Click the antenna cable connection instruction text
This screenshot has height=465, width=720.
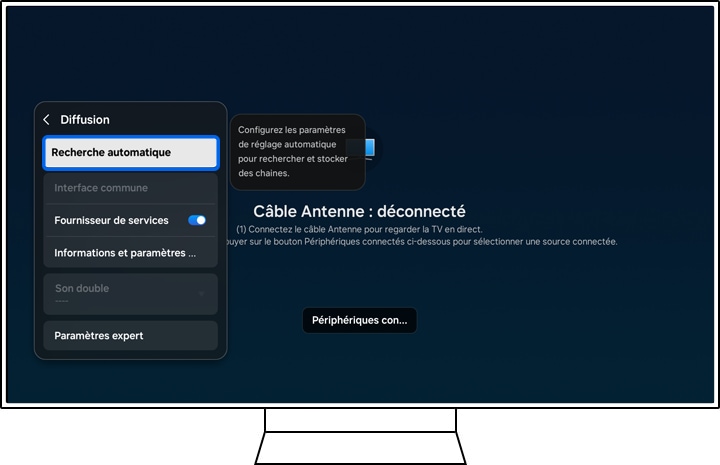(x=359, y=229)
